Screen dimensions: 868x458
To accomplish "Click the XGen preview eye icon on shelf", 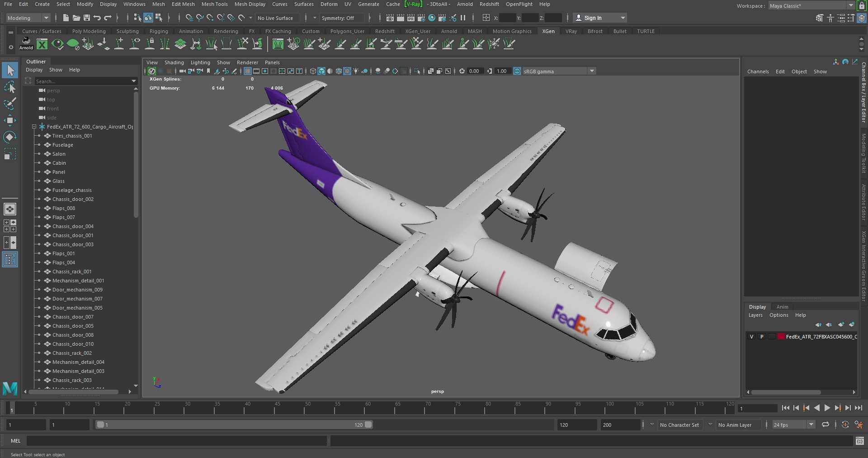I will click(57, 44).
